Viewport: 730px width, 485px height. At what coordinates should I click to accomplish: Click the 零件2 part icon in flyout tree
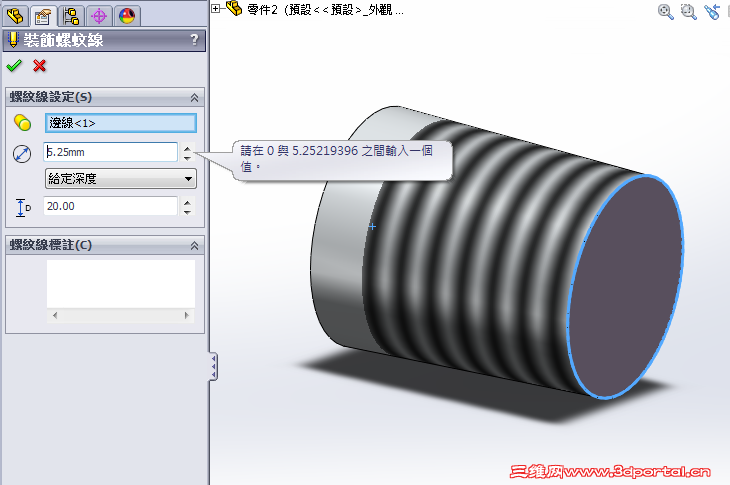click(x=234, y=8)
